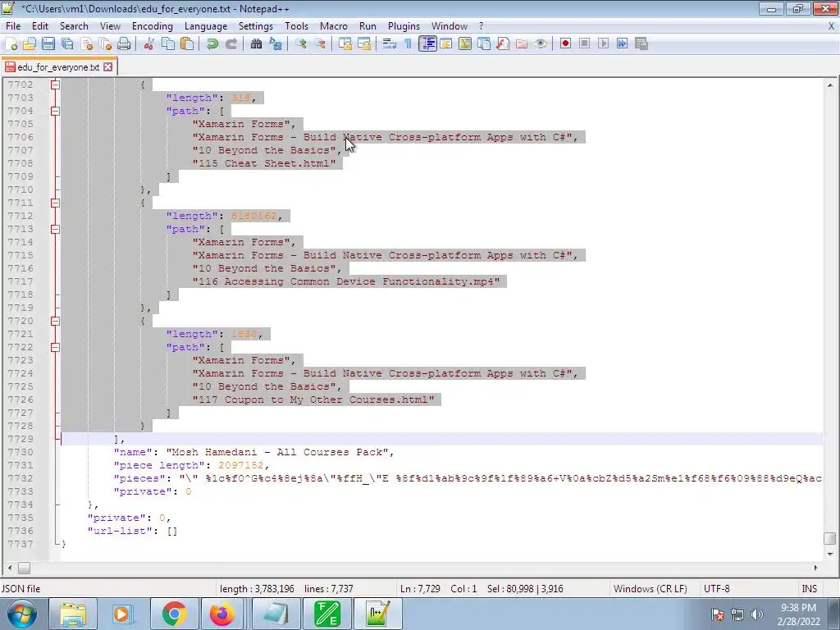Toggle the Show Indent Guide button
This screenshot has width=840, height=630.
(x=427, y=44)
